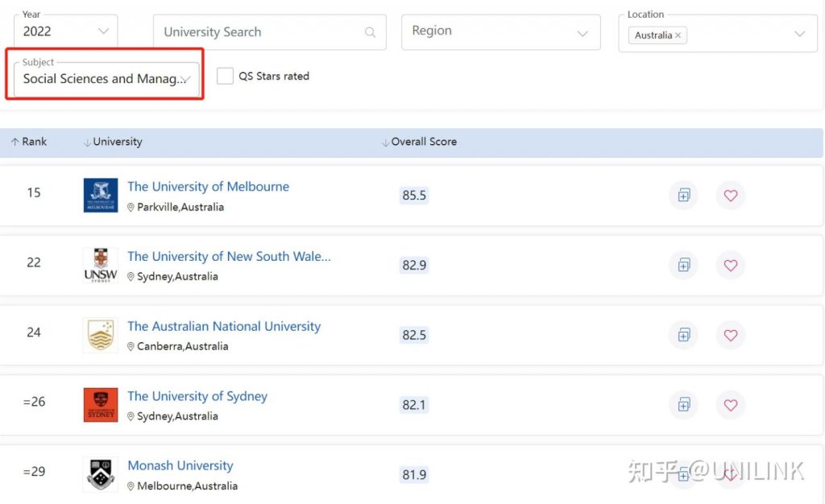This screenshot has width=825, height=504.
Task: Click the 82.9 overall score value
Action: (x=414, y=266)
